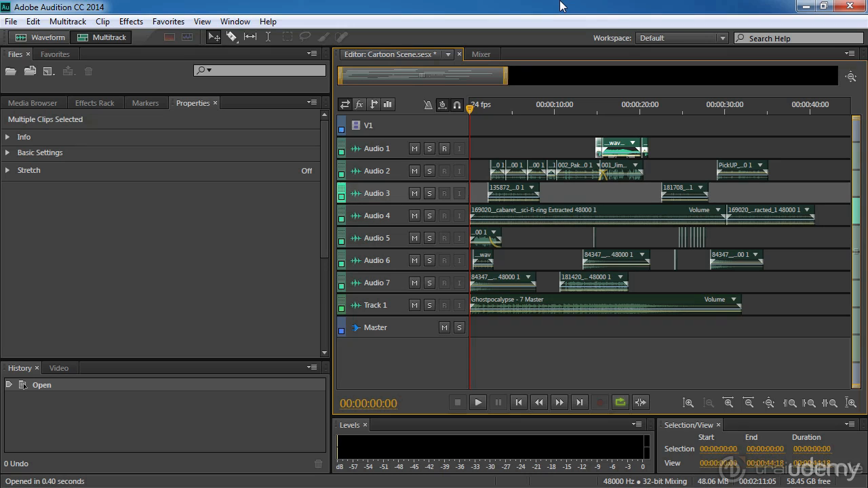
Task: Open the Workspace dropdown
Action: [x=682, y=38]
